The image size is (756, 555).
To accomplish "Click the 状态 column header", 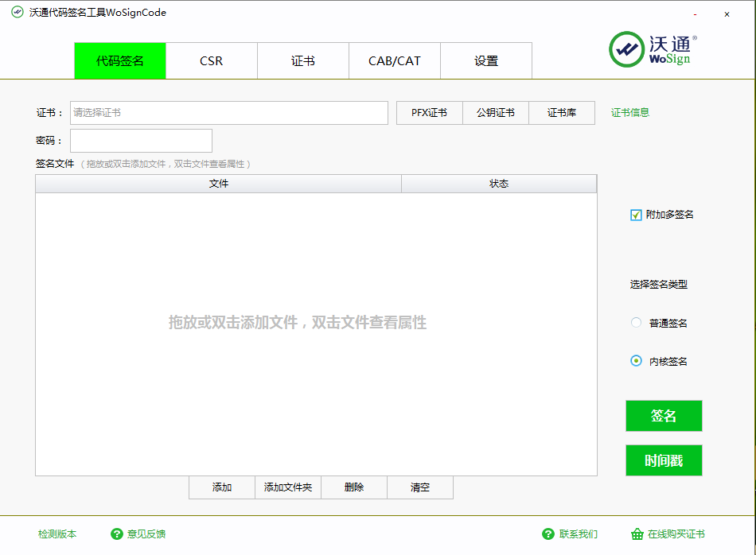I will coord(499,184).
